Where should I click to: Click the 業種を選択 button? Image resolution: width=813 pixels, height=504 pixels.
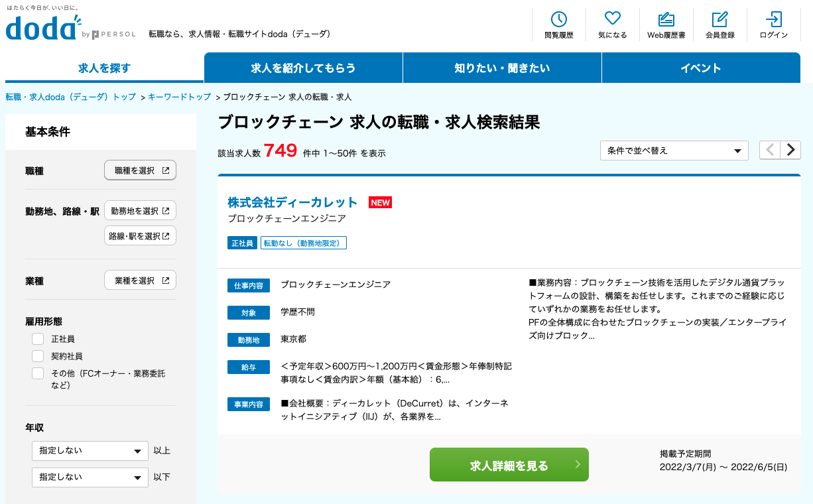(x=141, y=281)
